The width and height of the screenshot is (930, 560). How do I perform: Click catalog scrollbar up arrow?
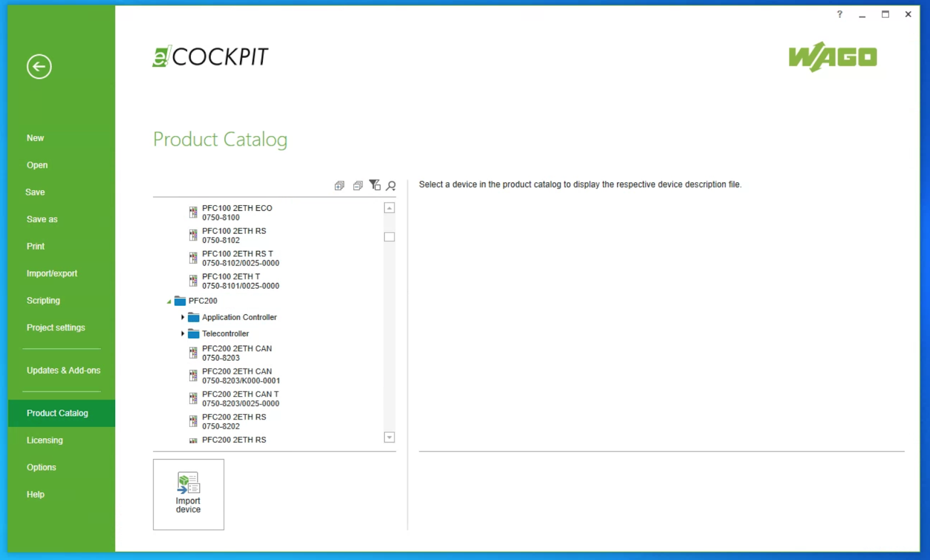pos(389,208)
